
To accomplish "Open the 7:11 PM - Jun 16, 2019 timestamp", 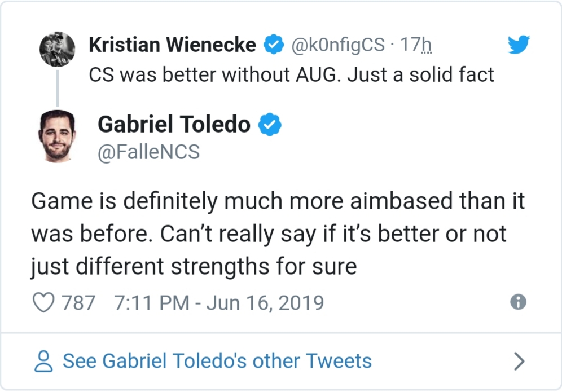I will click(219, 303).
